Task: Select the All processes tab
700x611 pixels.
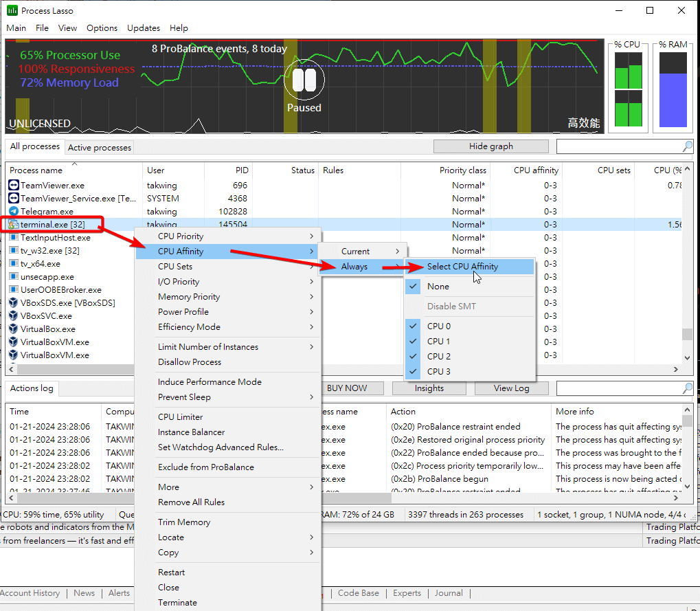Action: pos(34,146)
